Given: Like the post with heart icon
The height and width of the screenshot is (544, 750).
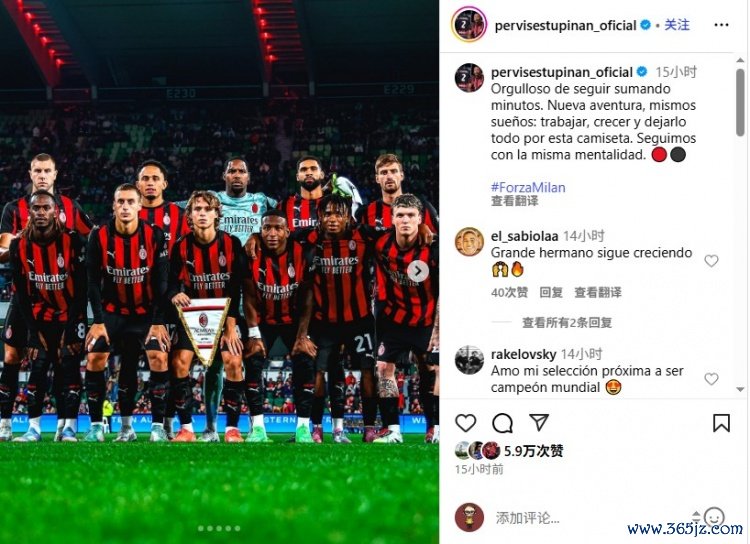Looking at the screenshot, I should click(465, 423).
